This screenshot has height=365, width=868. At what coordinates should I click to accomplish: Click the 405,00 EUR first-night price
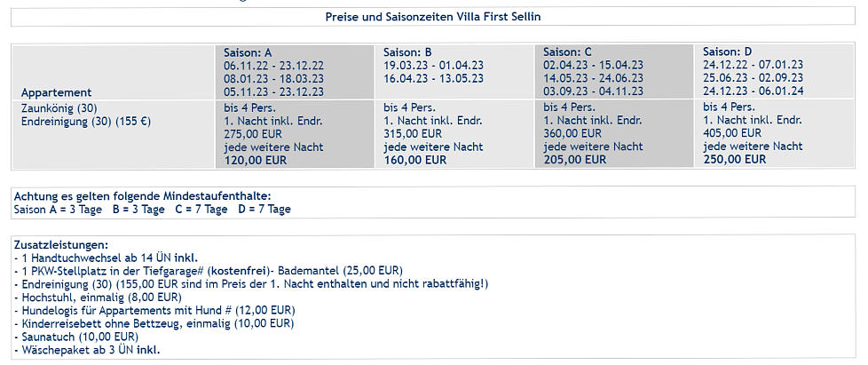tap(732, 133)
